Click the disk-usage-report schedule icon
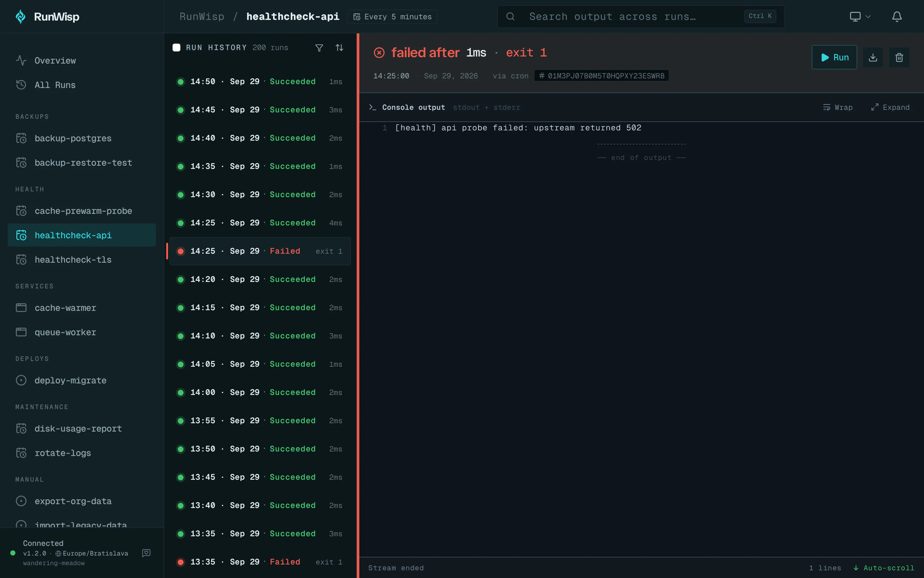924x578 pixels. (21, 429)
